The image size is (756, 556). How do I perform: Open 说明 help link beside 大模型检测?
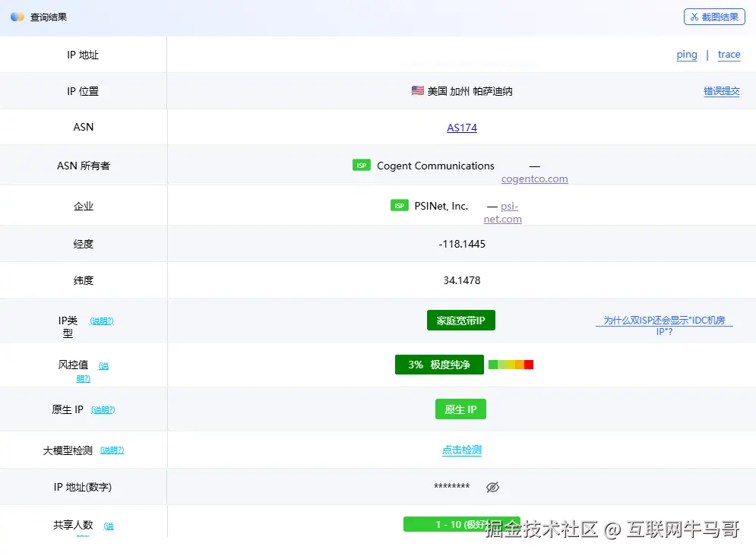112,450
